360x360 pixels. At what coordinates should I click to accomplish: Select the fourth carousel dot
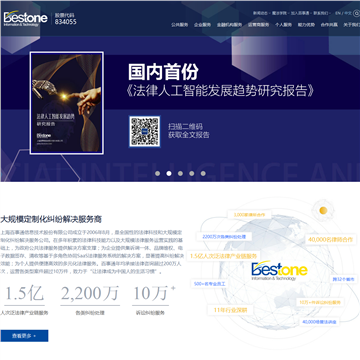(192, 173)
